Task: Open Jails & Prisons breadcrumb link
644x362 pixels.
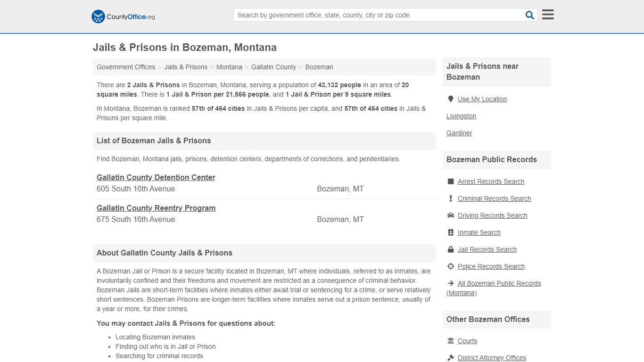Action: pyautogui.click(x=186, y=67)
